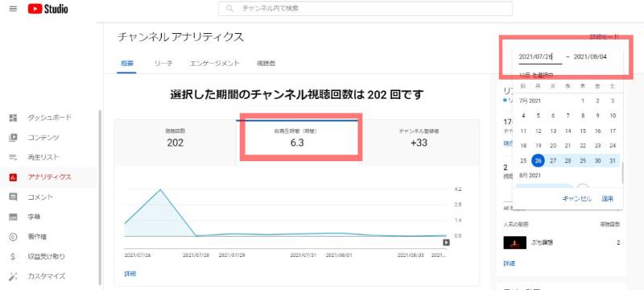This screenshot has width=644, height=290.
Task: Click the アナリティクス analytics icon
Action: tap(13, 177)
